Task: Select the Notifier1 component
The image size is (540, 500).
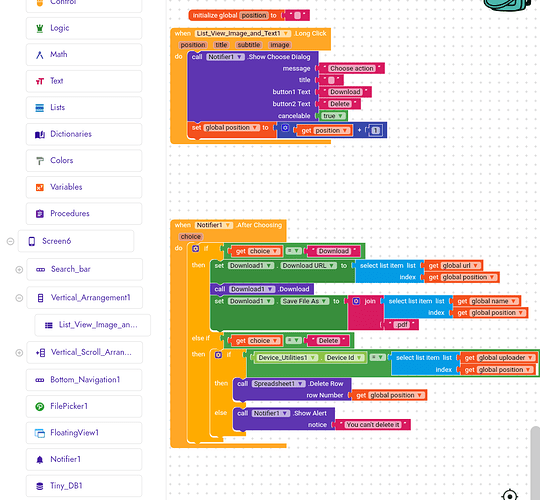Action: (x=84, y=459)
